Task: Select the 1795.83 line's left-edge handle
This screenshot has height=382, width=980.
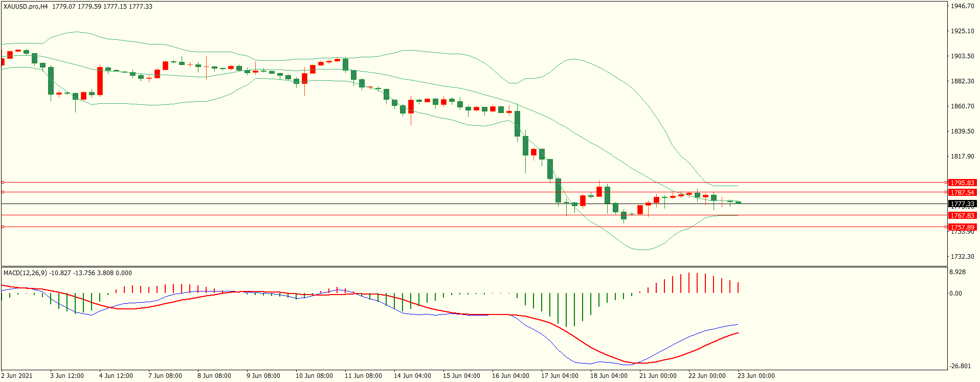Action: pos(3,182)
